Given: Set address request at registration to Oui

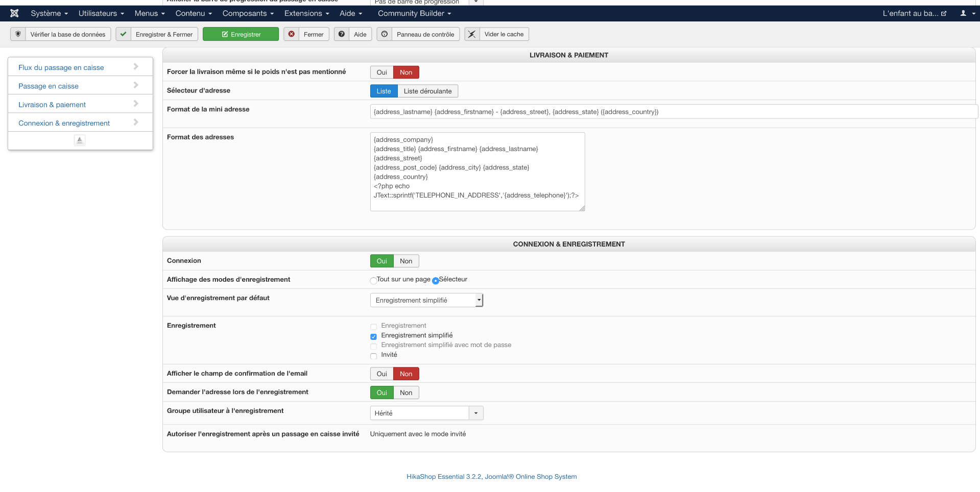Looking at the screenshot, I should 381,393.
